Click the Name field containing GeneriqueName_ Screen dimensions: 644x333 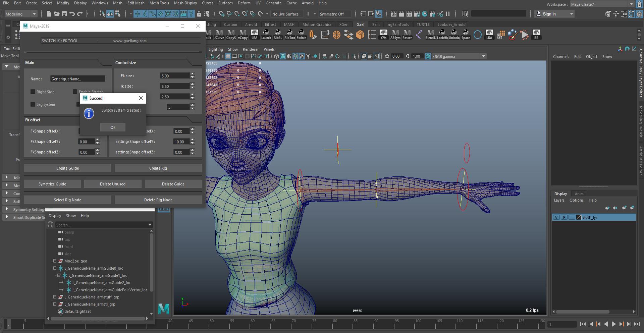point(77,79)
